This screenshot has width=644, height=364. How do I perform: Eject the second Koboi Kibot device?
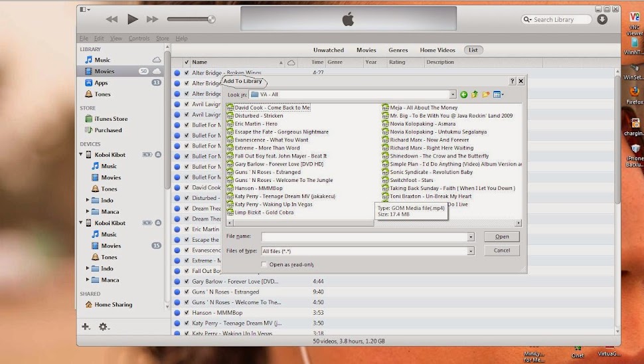[158, 223]
